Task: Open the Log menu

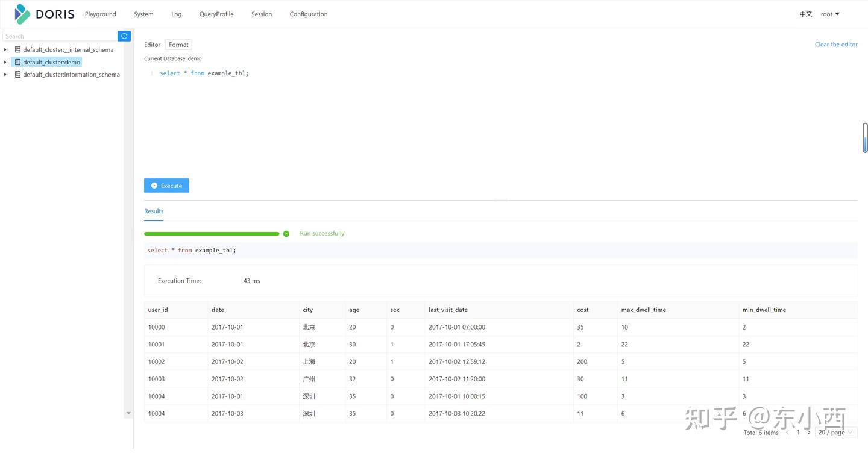Action: (x=176, y=14)
